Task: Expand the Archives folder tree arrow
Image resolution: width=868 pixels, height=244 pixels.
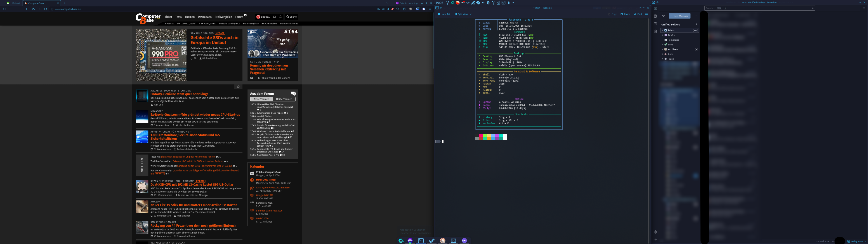Action: pos(662,49)
